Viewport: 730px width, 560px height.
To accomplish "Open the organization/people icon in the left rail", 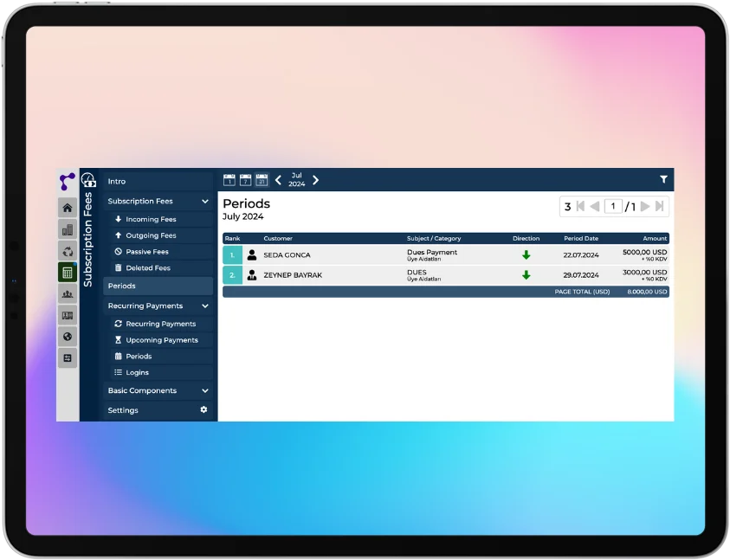I will (67, 293).
